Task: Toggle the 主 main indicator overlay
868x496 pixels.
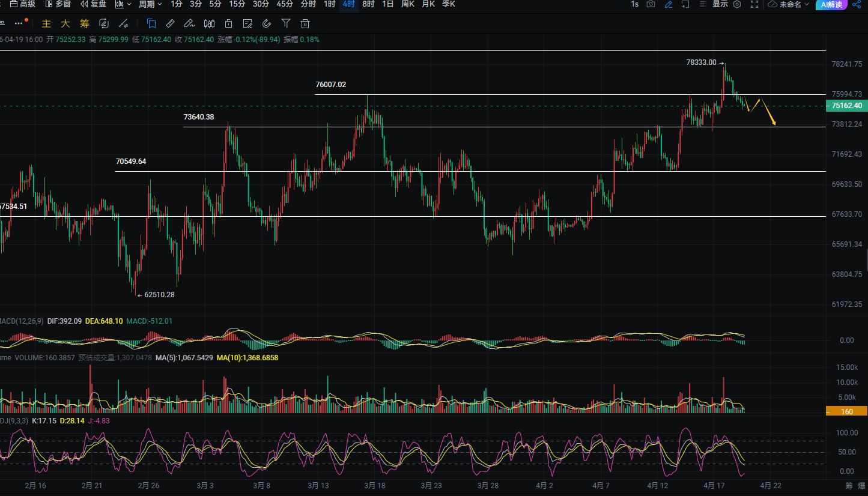Action: pyautogui.click(x=46, y=24)
